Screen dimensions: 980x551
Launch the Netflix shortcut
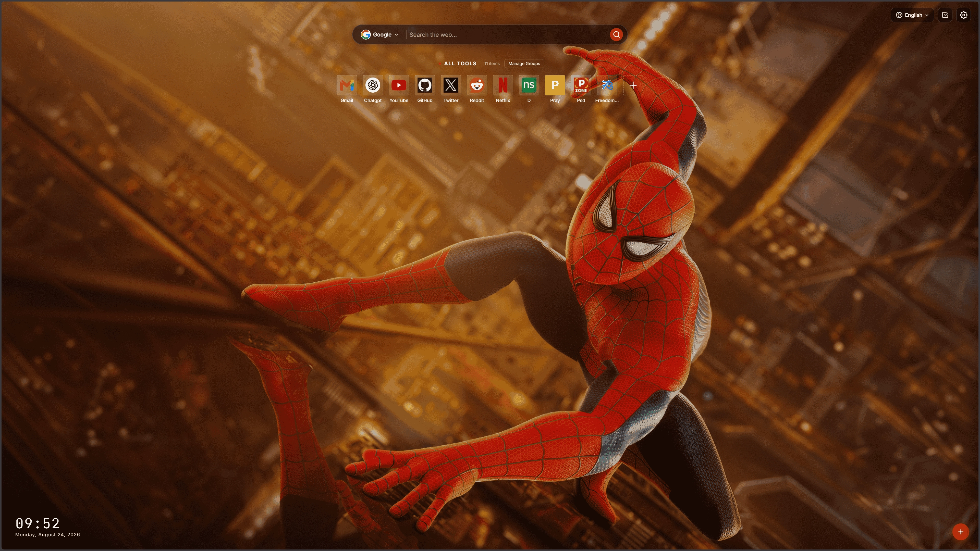pos(503,85)
